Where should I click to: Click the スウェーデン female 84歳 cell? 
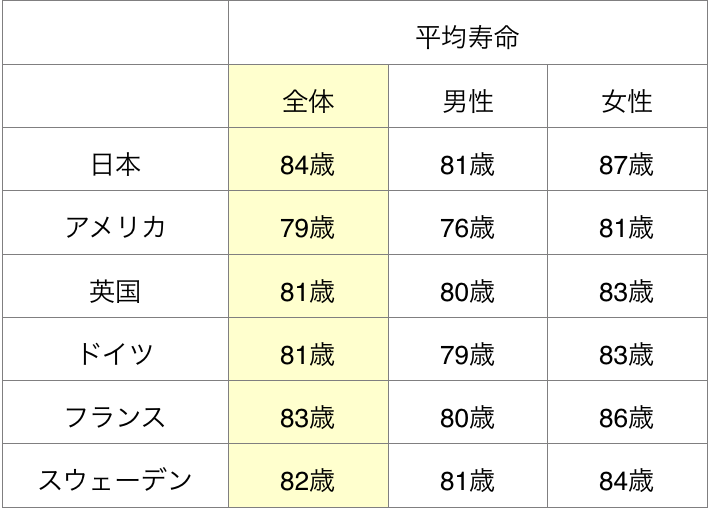627,480
